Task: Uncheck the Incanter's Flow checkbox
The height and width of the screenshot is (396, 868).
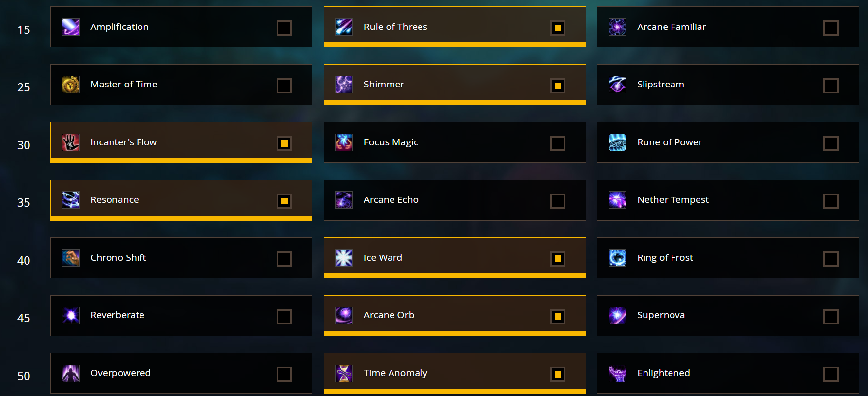Action: (x=284, y=143)
